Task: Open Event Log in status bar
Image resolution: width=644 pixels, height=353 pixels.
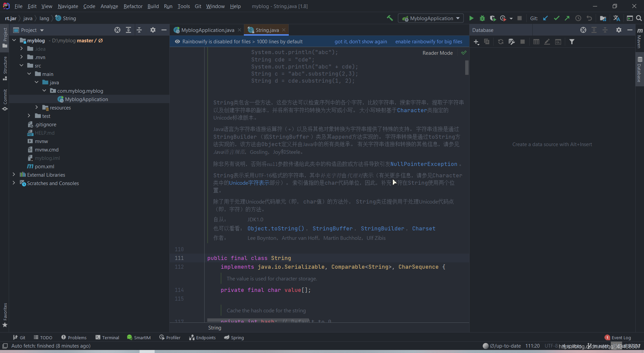Action: click(x=618, y=338)
